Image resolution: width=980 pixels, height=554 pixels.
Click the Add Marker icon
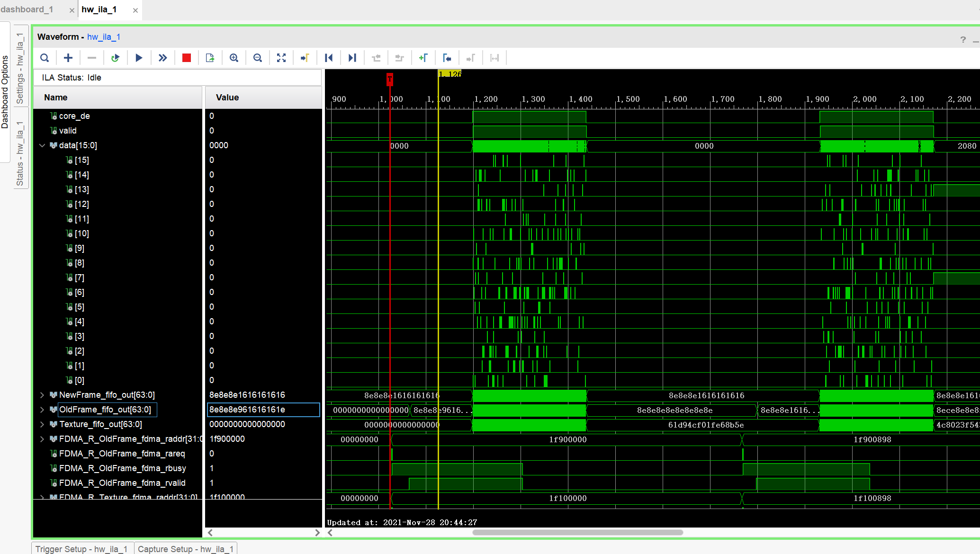423,58
